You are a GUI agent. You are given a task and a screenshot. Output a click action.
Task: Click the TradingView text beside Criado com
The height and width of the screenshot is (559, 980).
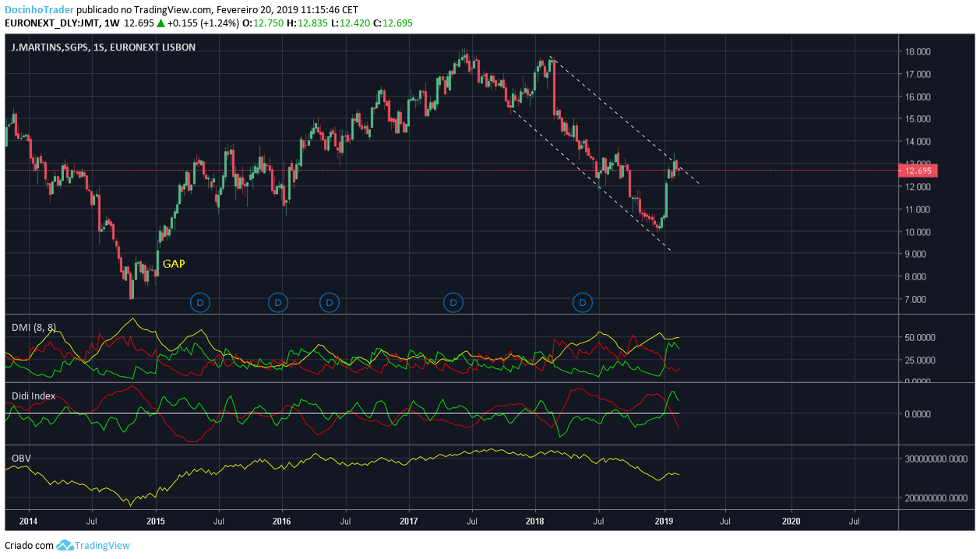(103, 545)
